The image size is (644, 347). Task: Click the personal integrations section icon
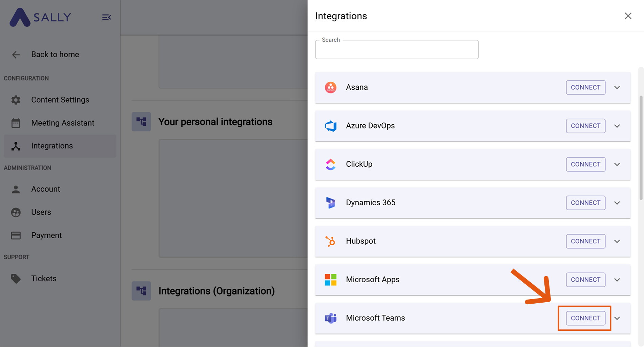click(141, 122)
